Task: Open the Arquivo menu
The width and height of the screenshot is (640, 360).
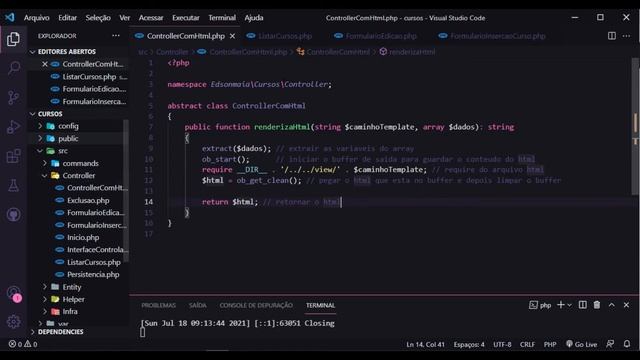Action: click(36, 18)
